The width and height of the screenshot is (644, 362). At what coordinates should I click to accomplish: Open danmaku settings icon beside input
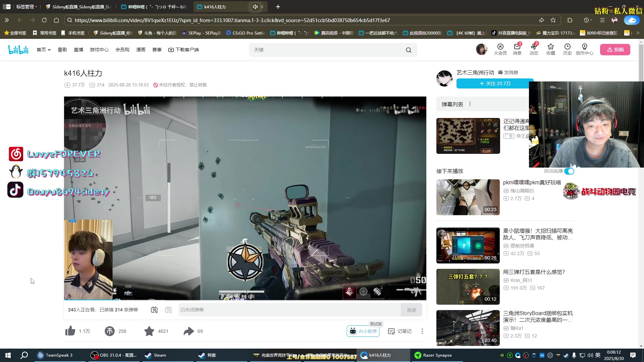click(168, 310)
